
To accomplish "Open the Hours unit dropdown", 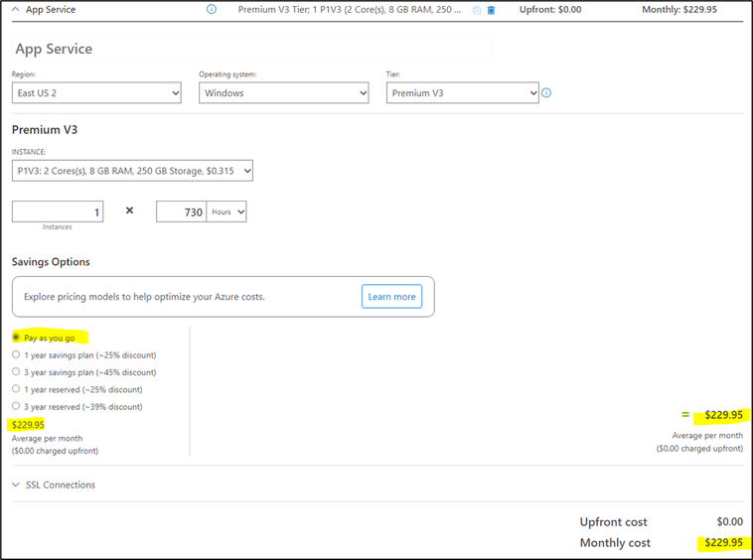I will (x=226, y=211).
